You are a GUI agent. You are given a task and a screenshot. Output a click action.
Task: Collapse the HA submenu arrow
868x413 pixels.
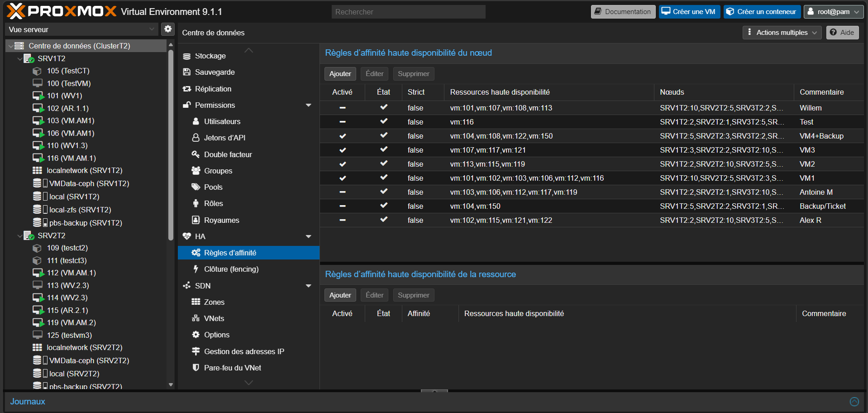point(309,236)
